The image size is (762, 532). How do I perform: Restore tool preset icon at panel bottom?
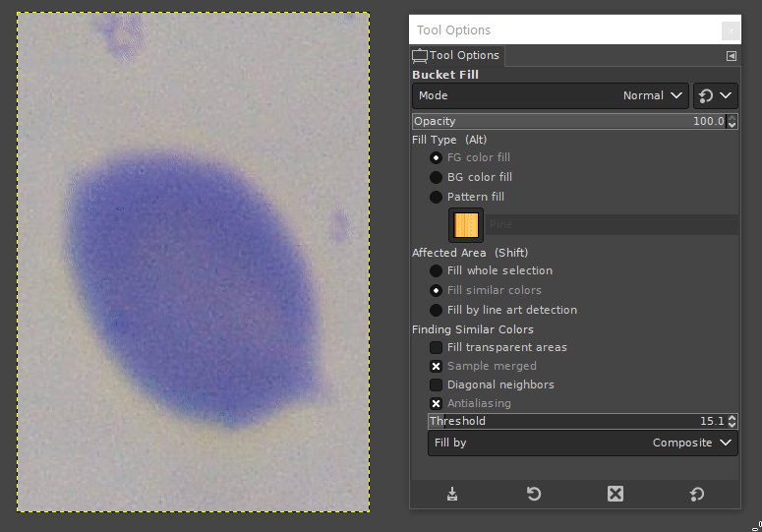coord(534,494)
